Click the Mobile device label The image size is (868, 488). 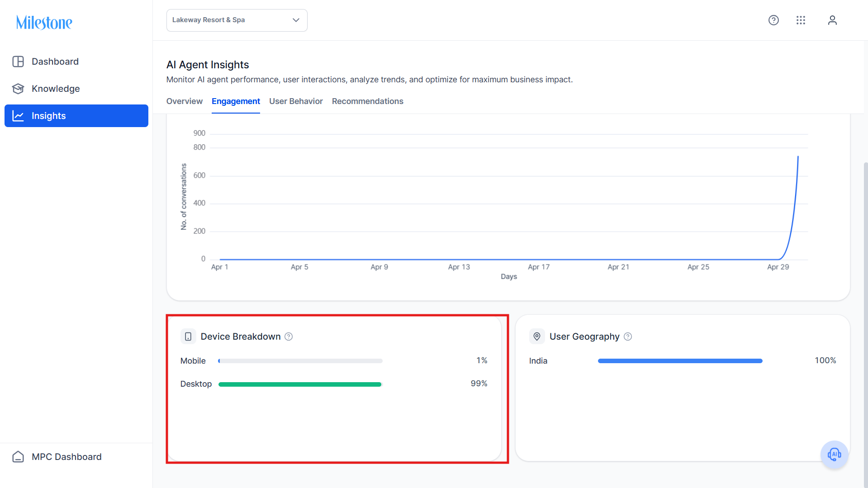tap(193, 361)
